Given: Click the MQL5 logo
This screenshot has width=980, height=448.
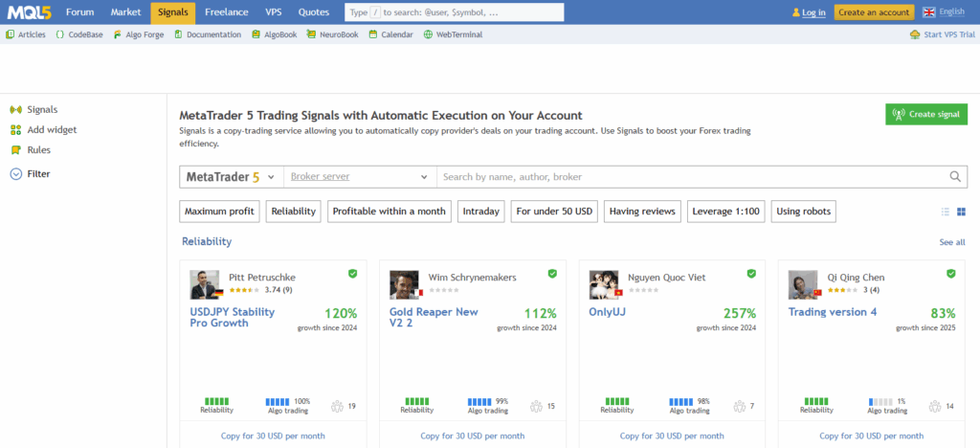Looking at the screenshot, I should point(29,12).
